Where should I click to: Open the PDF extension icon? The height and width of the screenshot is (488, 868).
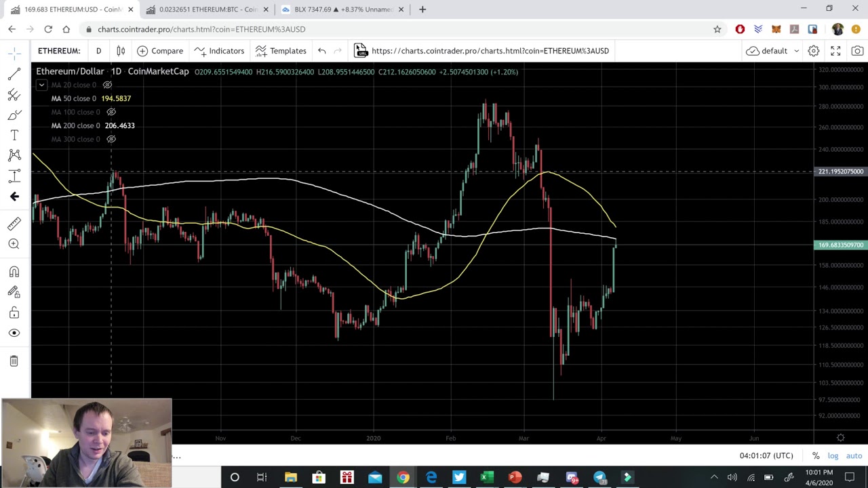pos(794,29)
